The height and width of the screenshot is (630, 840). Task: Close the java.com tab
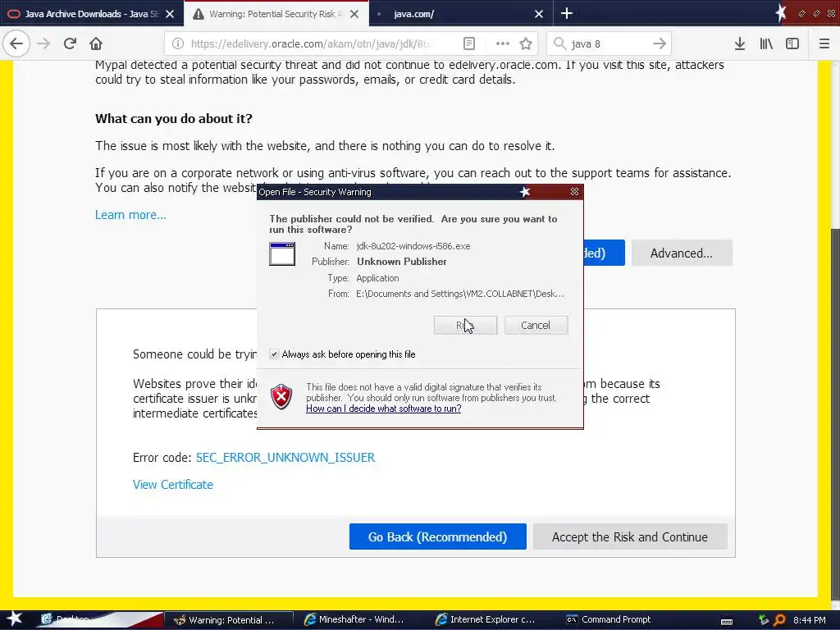click(539, 14)
